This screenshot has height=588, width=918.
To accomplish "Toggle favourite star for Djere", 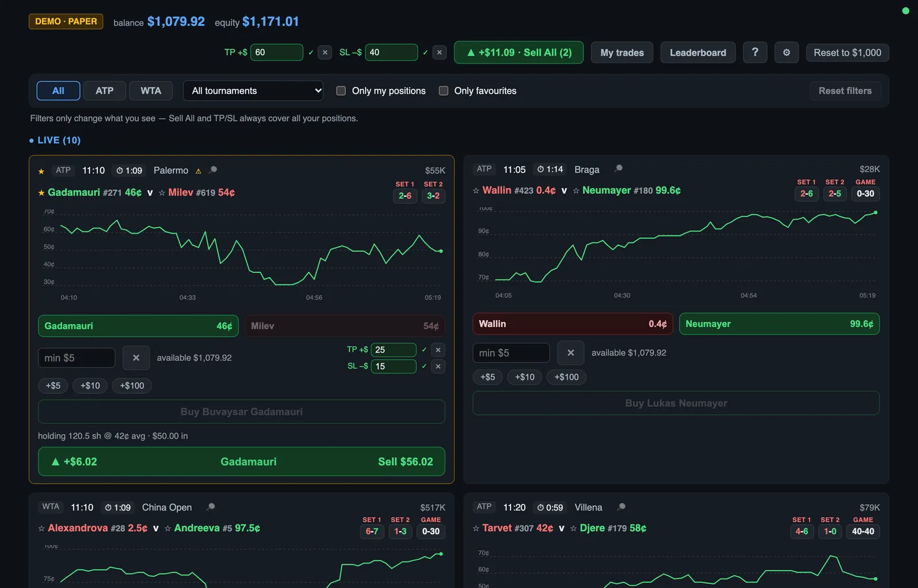I will pos(573,528).
